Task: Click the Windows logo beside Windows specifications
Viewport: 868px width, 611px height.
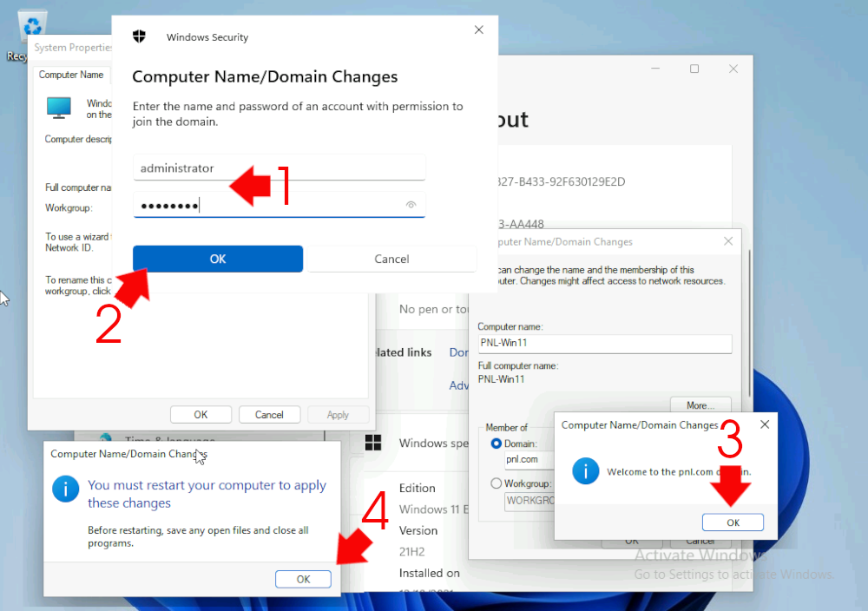Action: click(374, 443)
